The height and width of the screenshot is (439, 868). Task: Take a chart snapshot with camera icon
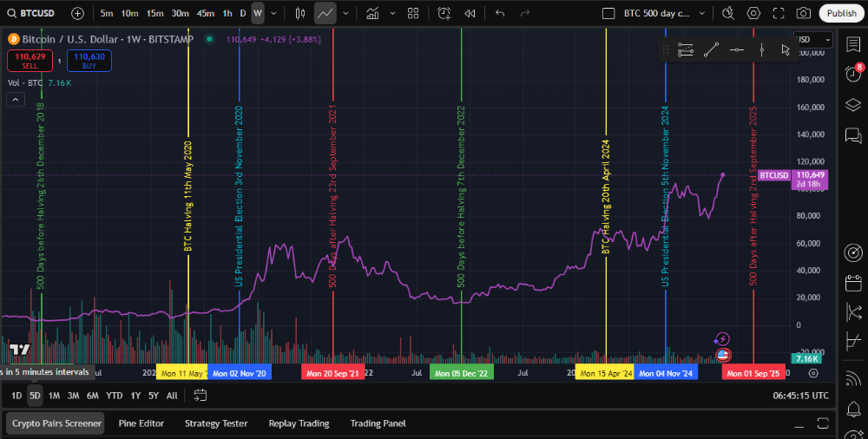coord(804,13)
